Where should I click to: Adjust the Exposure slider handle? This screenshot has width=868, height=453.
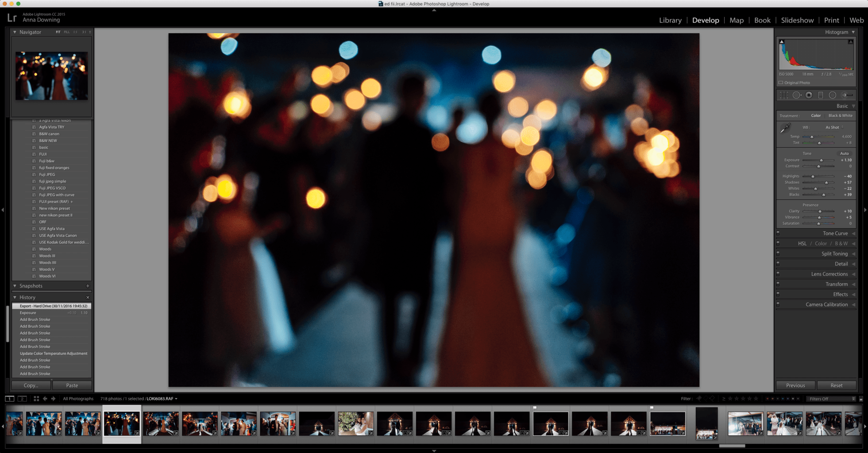point(821,160)
